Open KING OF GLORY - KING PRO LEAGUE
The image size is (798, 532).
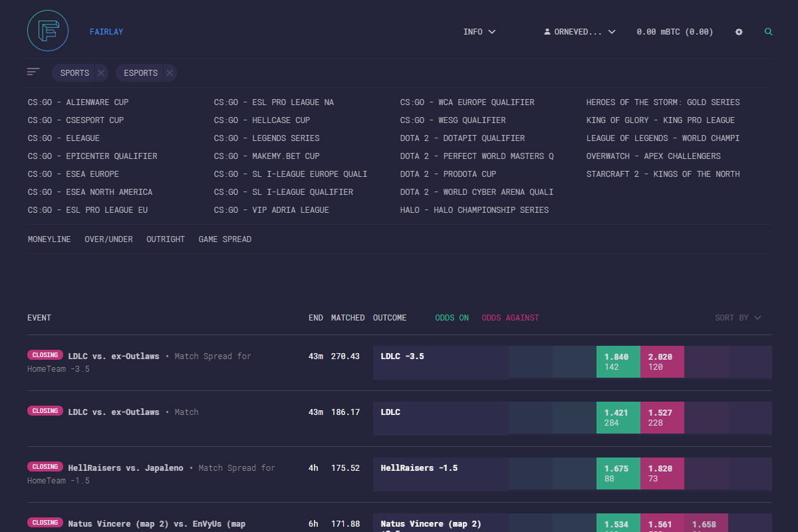pos(660,120)
